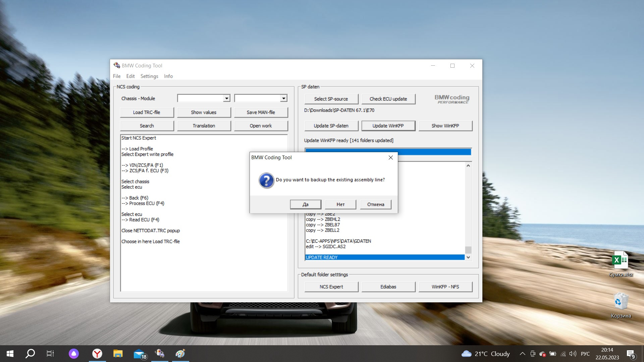Expand the Chassis dropdown list
Screen dimensions: 644x362
[x=227, y=99]
